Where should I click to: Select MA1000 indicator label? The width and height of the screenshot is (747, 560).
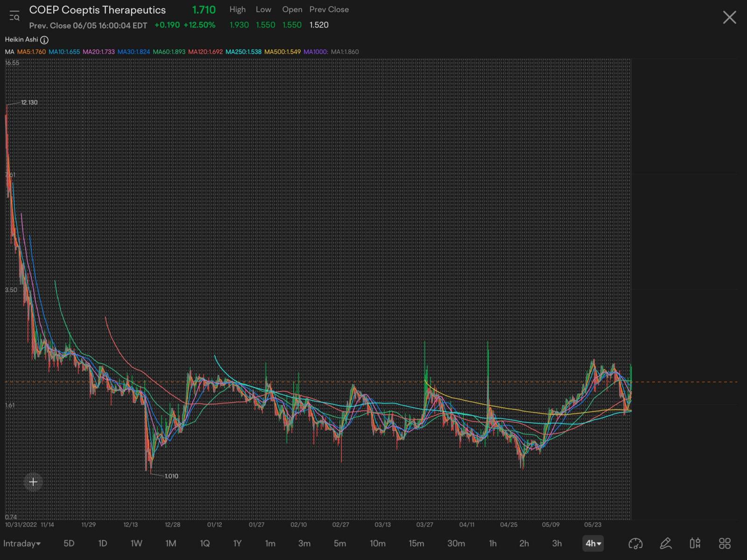pyautogui.click(x=316, y=52)
